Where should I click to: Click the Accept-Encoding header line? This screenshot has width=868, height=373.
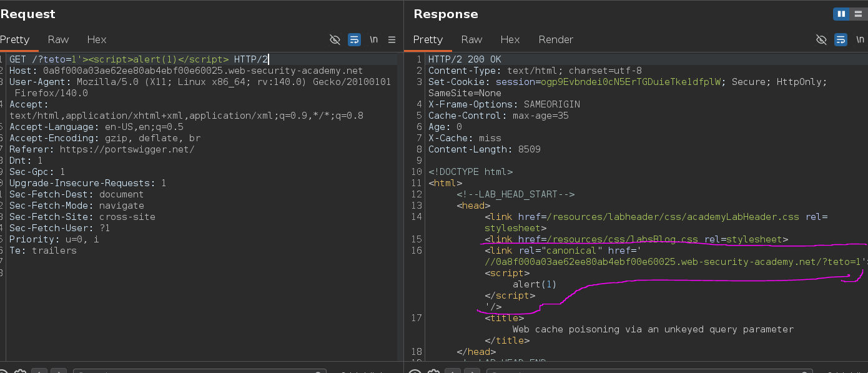coord(105,138)
